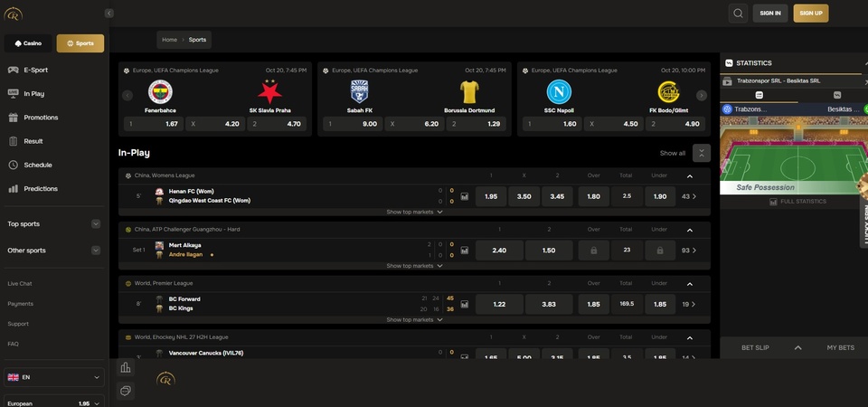Open Support link
Image resolution: width=868 pixels, height=407 pixels.
(18, 324)
